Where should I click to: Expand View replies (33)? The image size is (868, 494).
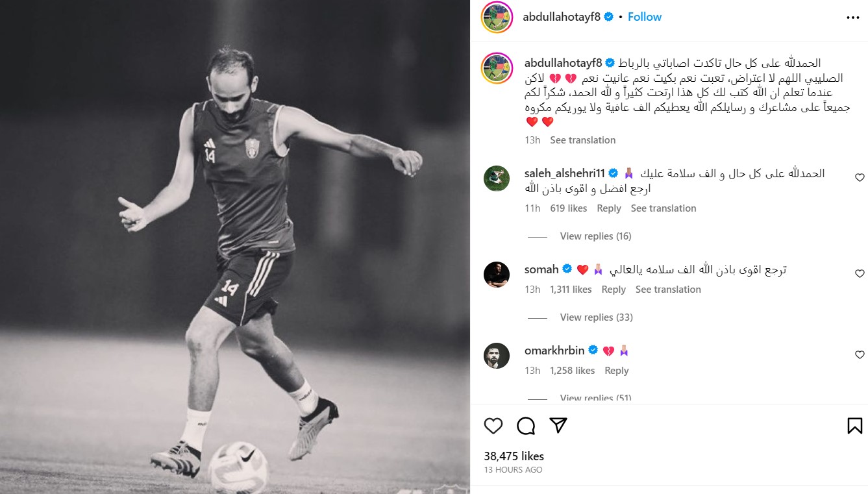(x=595, y=317)
